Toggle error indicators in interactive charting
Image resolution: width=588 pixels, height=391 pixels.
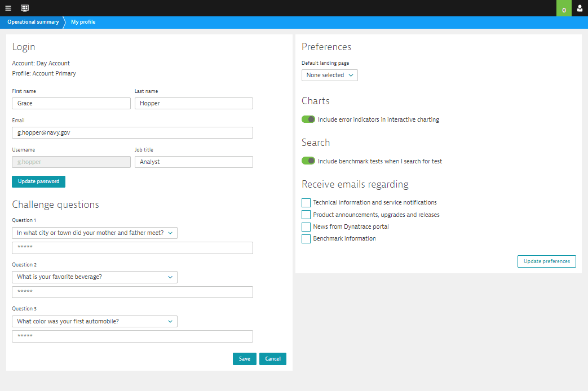pos(308,119)
